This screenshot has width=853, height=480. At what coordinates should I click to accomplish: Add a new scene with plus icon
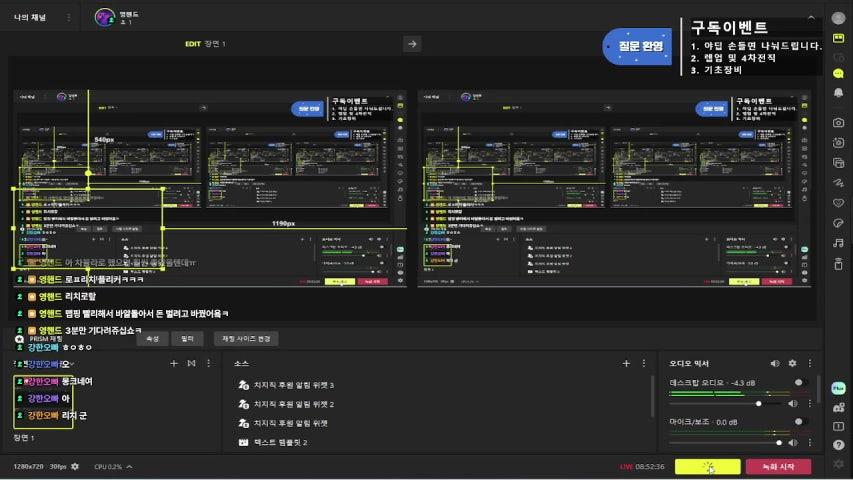point(174,363)
